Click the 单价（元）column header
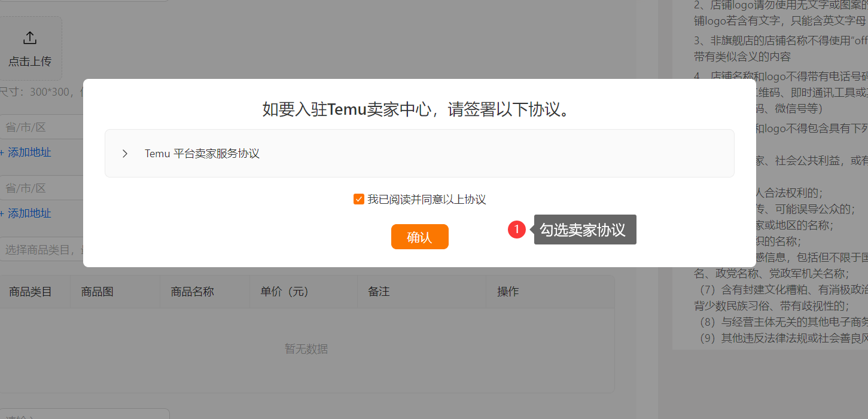The width and height of the screenshot is (868, 419). (284, 292)
